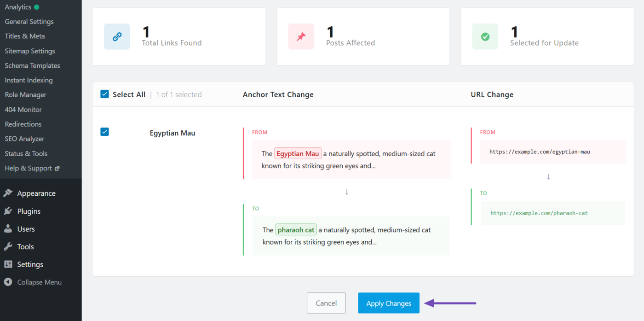Click the '1 of 1 selected' text
The image size is (644, 321).
click(179, 94)
